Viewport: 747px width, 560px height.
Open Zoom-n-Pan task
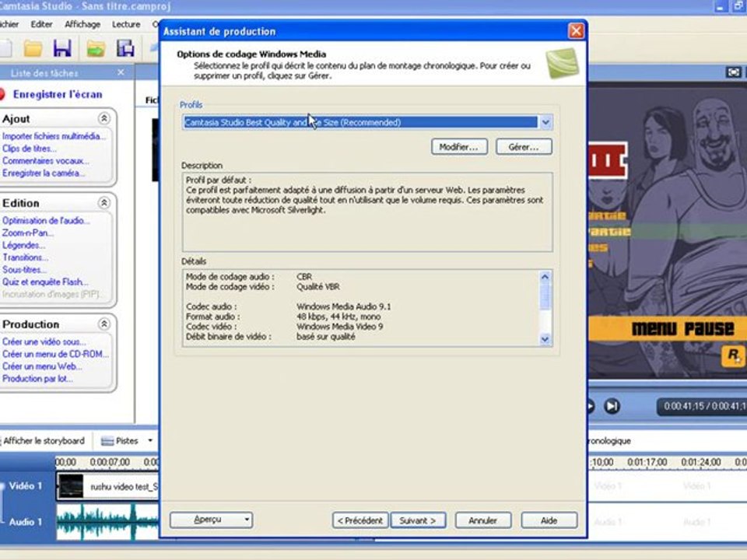[x=28, y=233]
